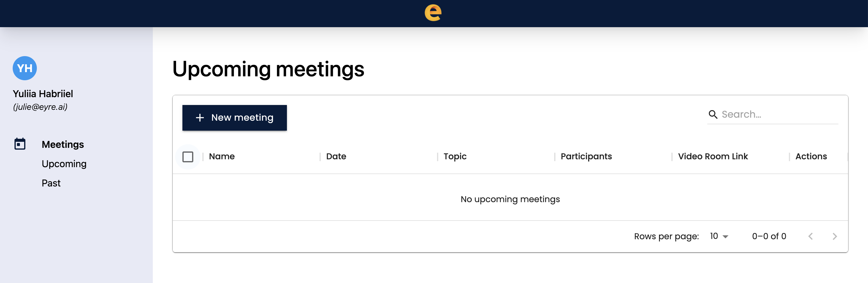Image resolution: width=868 pixels, height=283 pixels.
Task: Select Upcoming in the sidebar
Action: 64,164
